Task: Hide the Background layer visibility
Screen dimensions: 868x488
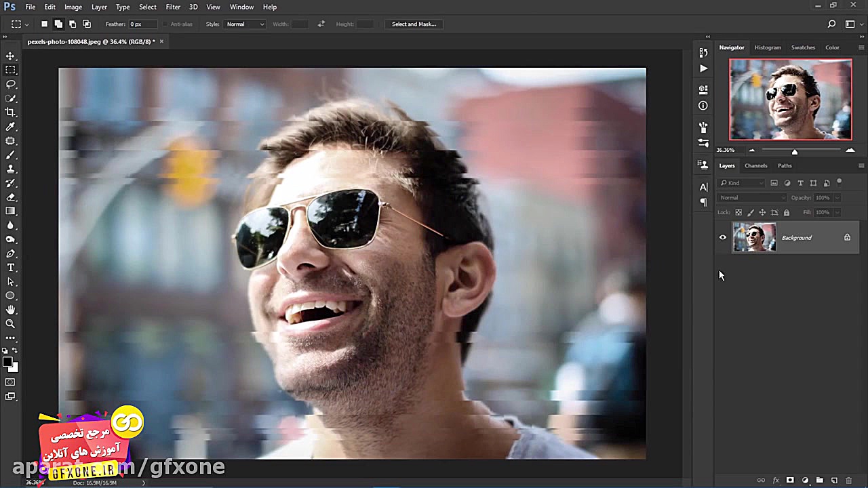Action: click(722, 237)
